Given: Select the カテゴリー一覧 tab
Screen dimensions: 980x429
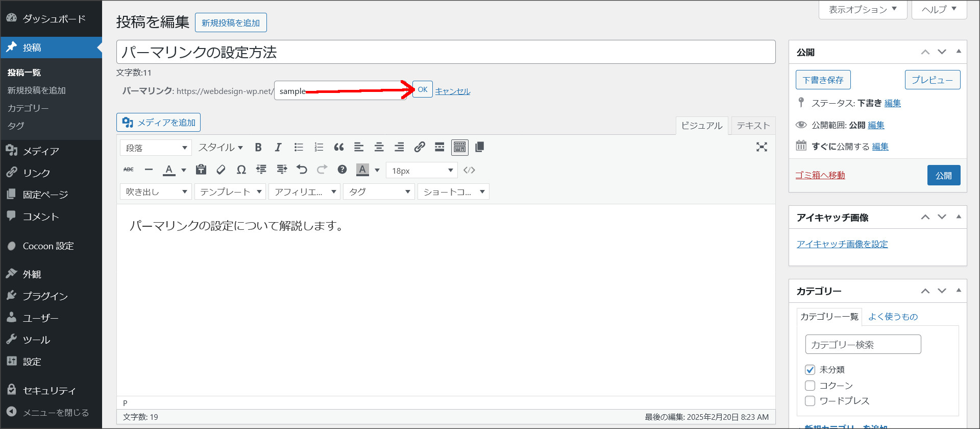Looking at the screenshot, I should [x=829, y=317].
